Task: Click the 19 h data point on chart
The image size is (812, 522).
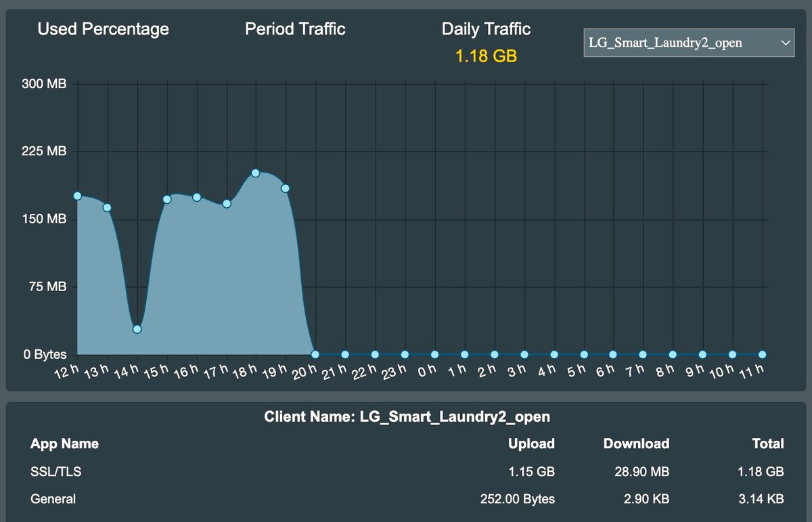Action: (286, 188)
